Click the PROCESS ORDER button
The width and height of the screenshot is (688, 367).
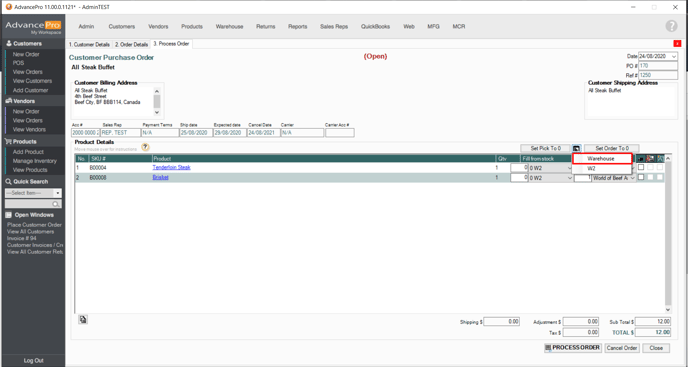point(573,348)
